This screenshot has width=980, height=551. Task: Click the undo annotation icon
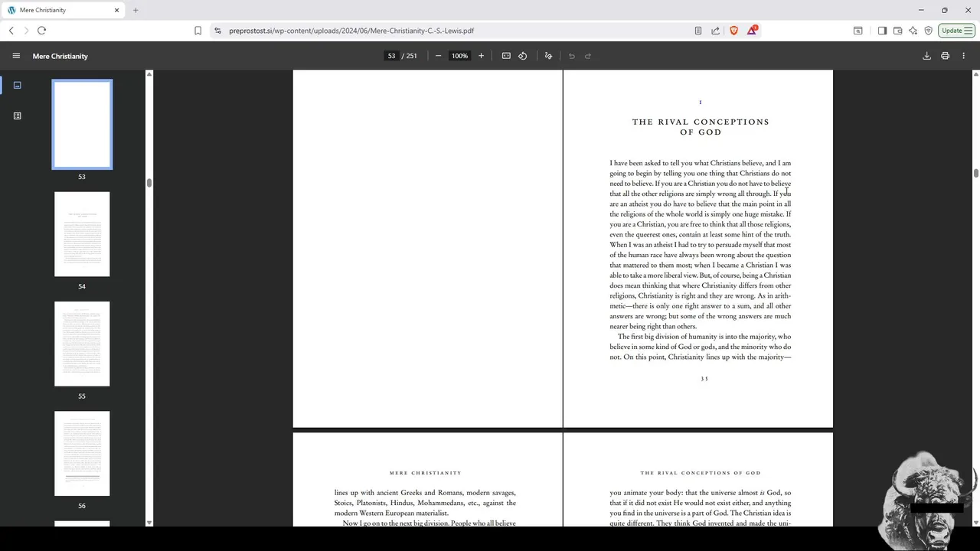click(x=571, y=56)
